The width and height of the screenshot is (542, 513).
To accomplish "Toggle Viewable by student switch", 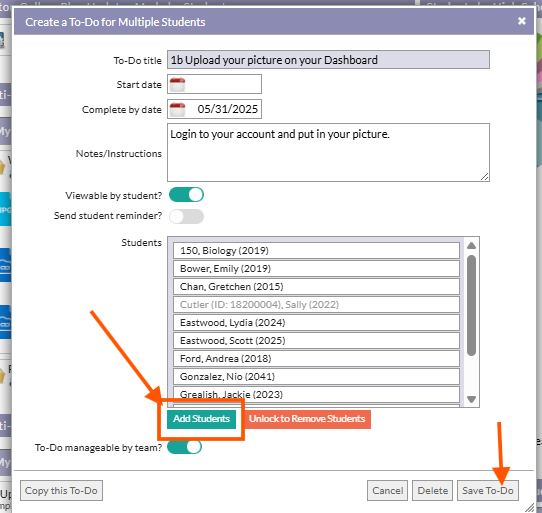I will 186,195.
